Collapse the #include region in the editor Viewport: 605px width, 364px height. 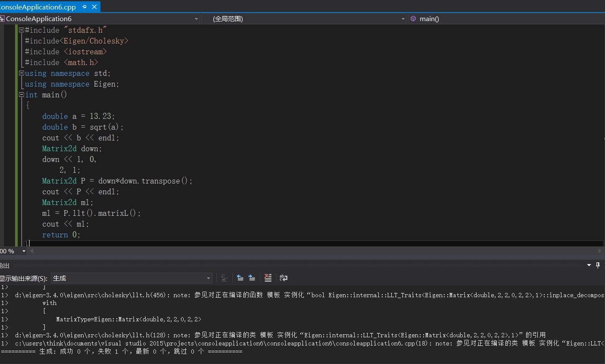(21, 30)
